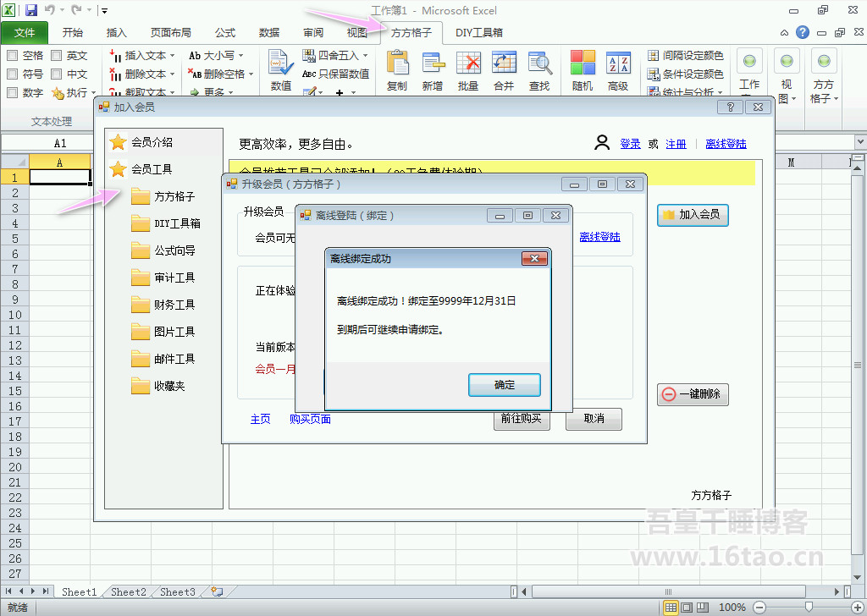Open the 批量 delete icon

pyautogui.click(x=468, y=64)
